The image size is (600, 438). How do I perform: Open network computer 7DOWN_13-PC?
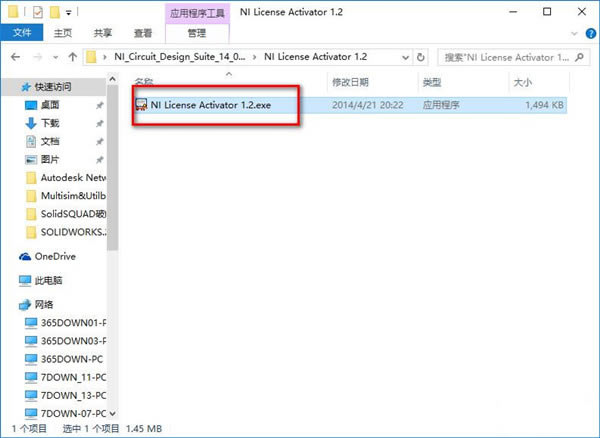73,396
